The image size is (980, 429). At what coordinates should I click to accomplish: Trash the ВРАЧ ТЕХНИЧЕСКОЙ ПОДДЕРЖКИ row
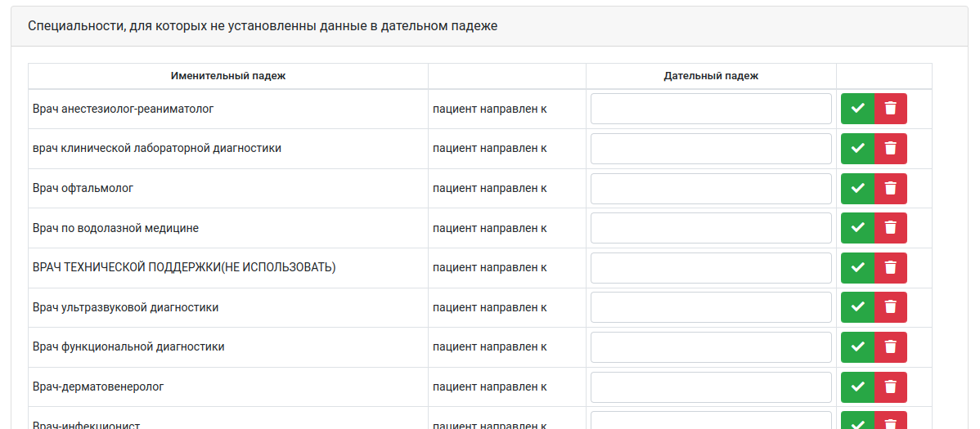tap(891, 267)
